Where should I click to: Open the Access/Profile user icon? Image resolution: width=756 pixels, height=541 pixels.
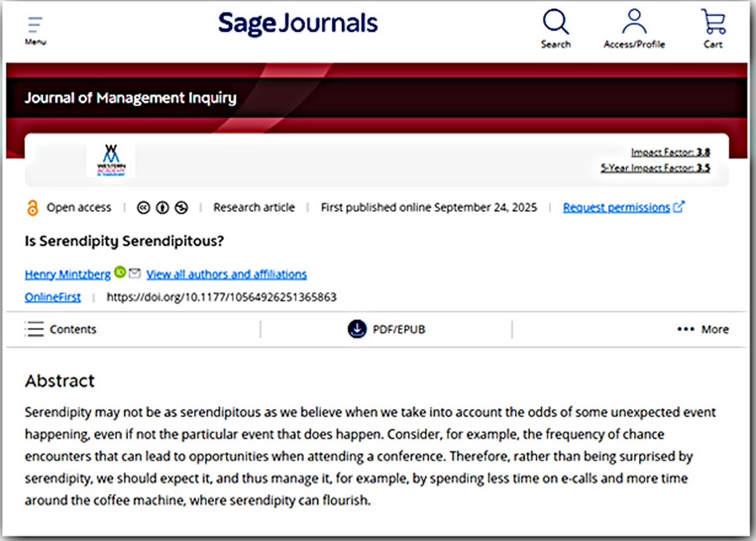pos(633,22)
